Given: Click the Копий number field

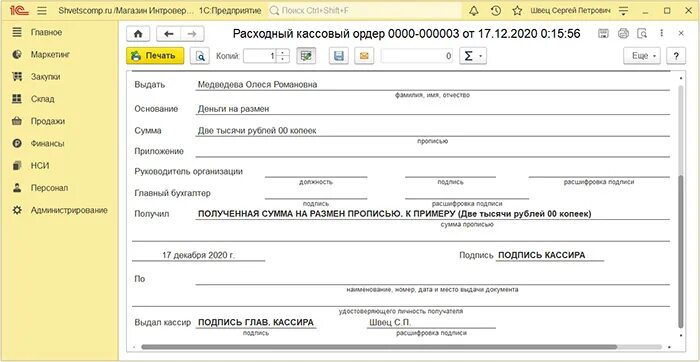Looking at the screenshot, I should [x=260, y=56].
